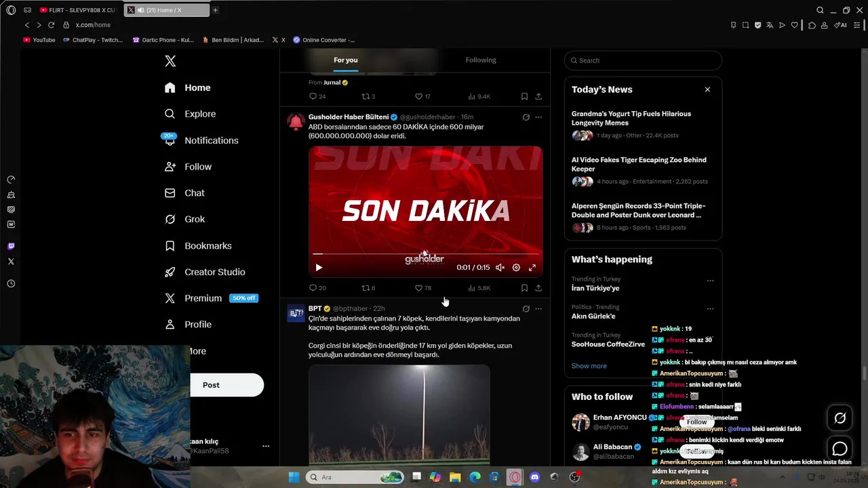This screenshot has height=488, width=868.
Task: Open Follow in the sidebar
Action: coord(188,167)
